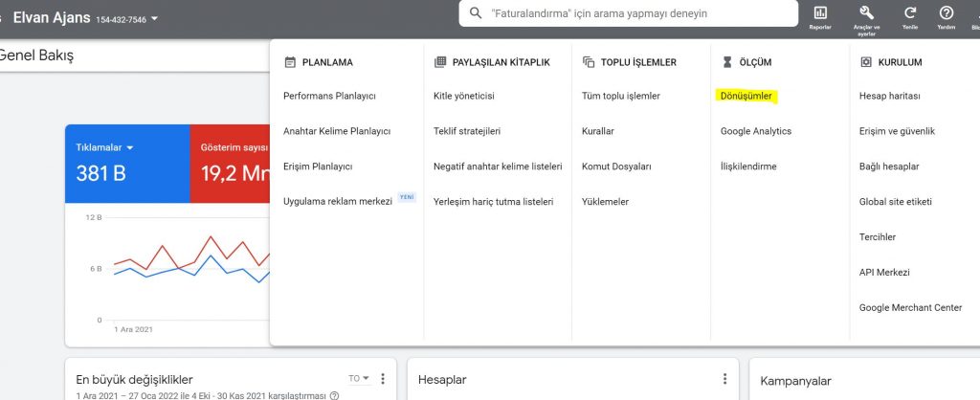Click the Planlama calendar icon

click(290, 62)
